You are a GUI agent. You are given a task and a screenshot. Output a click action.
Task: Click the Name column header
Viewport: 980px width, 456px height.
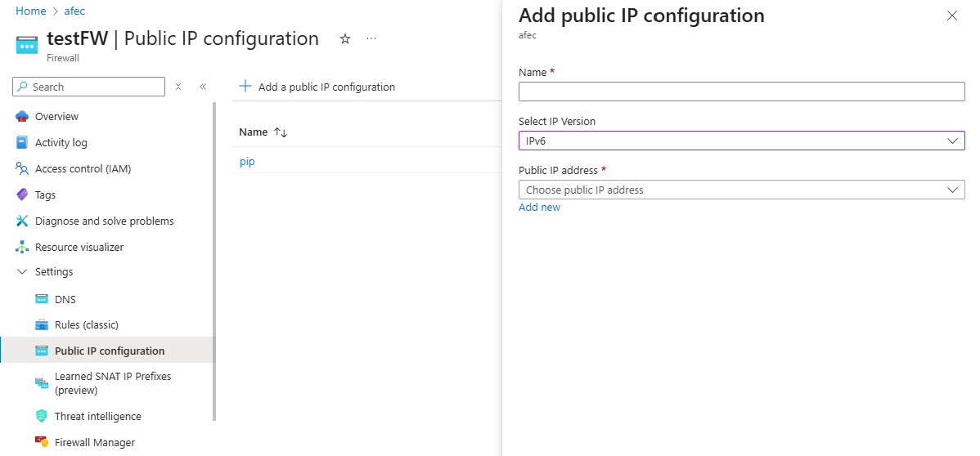point(253,132)
